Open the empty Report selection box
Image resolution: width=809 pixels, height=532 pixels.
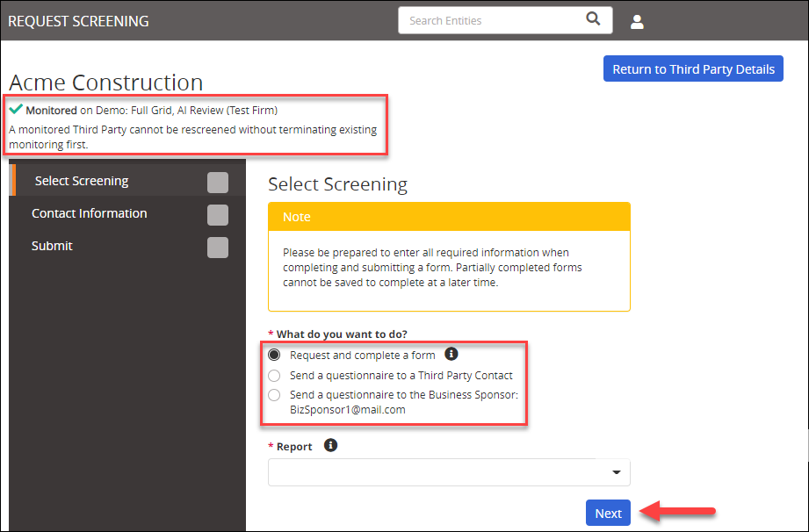[439, 472]
